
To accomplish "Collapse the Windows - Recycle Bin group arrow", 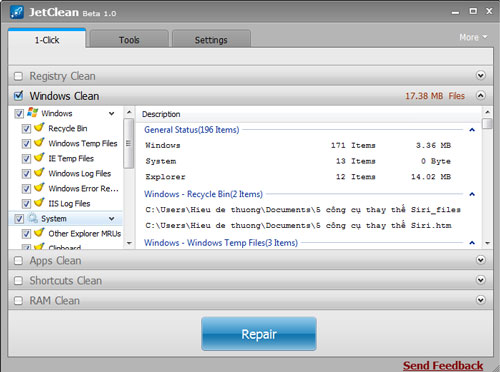I will [472, 194].
